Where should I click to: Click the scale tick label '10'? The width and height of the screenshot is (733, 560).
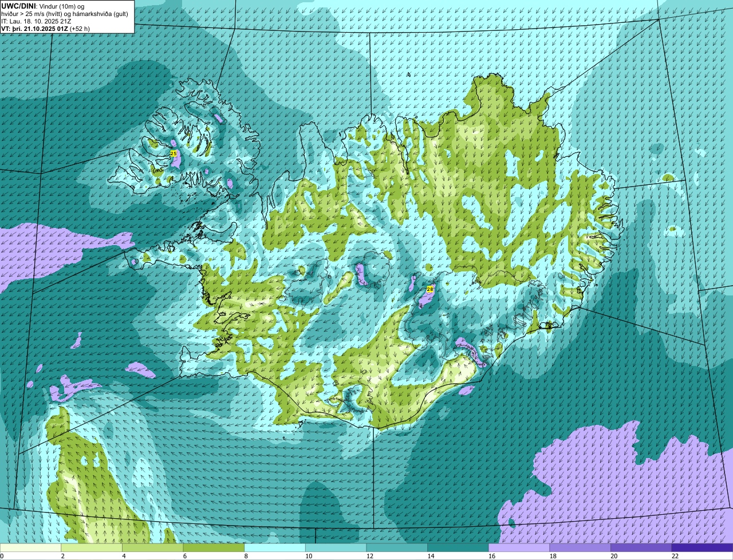[x=309, y=556]
